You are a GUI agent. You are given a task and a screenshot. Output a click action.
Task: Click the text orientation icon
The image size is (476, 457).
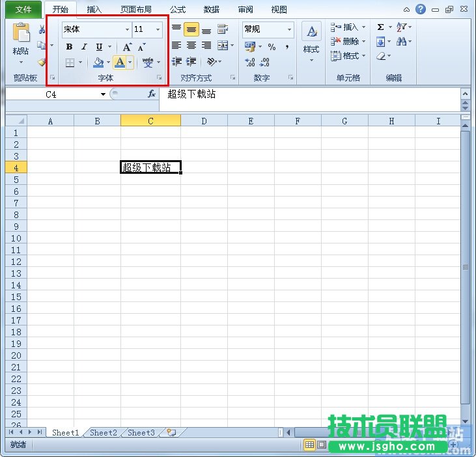(211, 62)
